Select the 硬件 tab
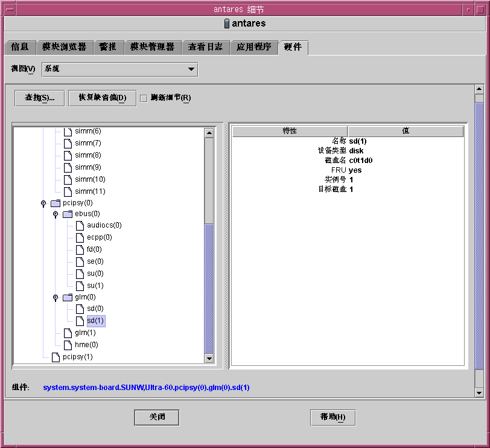 [293, 47]
